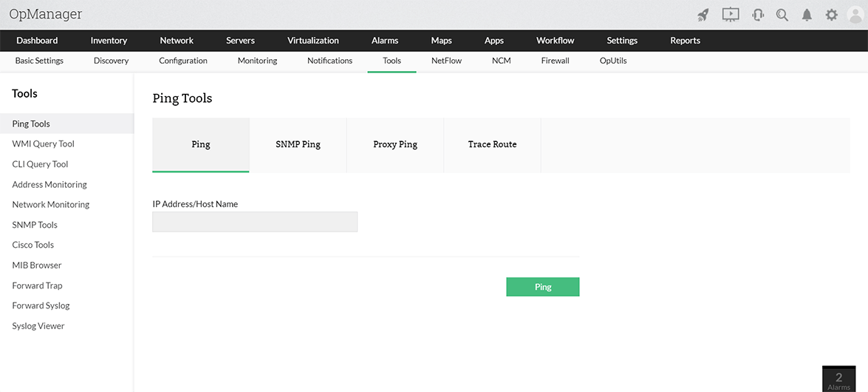This screenshot has width=868, height=392.
Task: Click the rocket quick-launch icon
Action: (703, 15)
